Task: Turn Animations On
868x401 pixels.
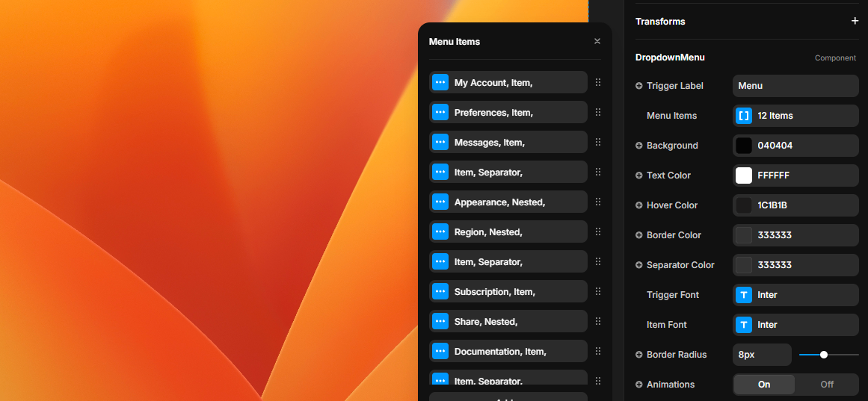Action: point(764,385)
